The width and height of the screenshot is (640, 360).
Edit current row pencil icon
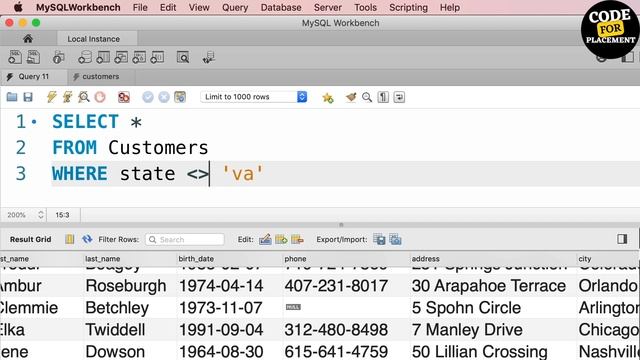tap(265, 239)
